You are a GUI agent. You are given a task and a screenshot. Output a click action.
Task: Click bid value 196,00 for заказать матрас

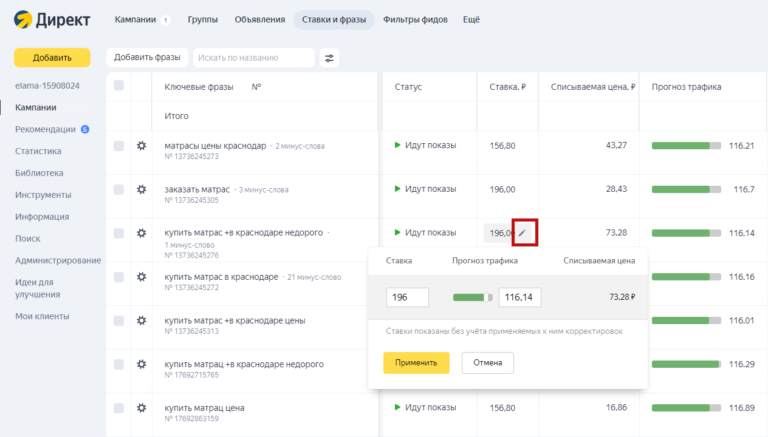[x=502, y=190]
